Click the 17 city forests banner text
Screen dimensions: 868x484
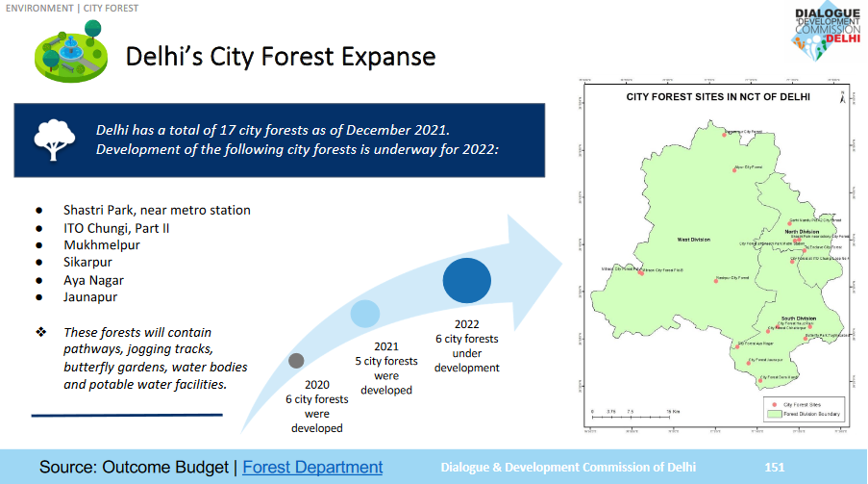point(297,140)
